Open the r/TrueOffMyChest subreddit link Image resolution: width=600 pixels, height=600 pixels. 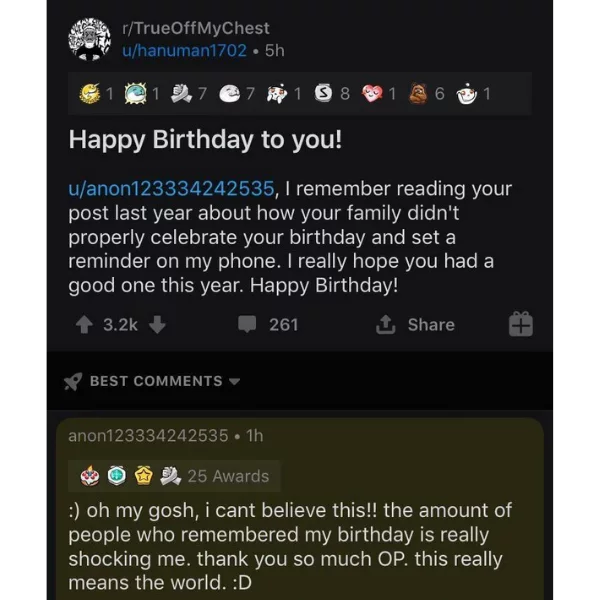196,28
